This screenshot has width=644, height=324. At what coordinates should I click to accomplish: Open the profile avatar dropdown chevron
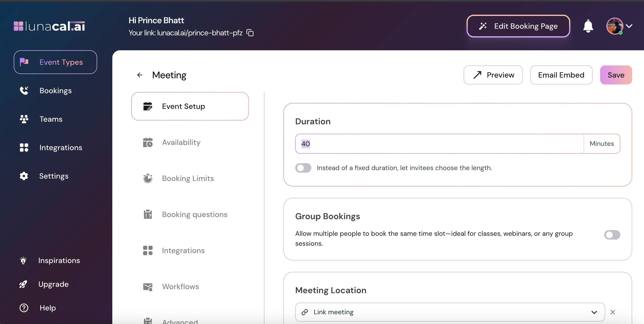[x=629, y=26]
